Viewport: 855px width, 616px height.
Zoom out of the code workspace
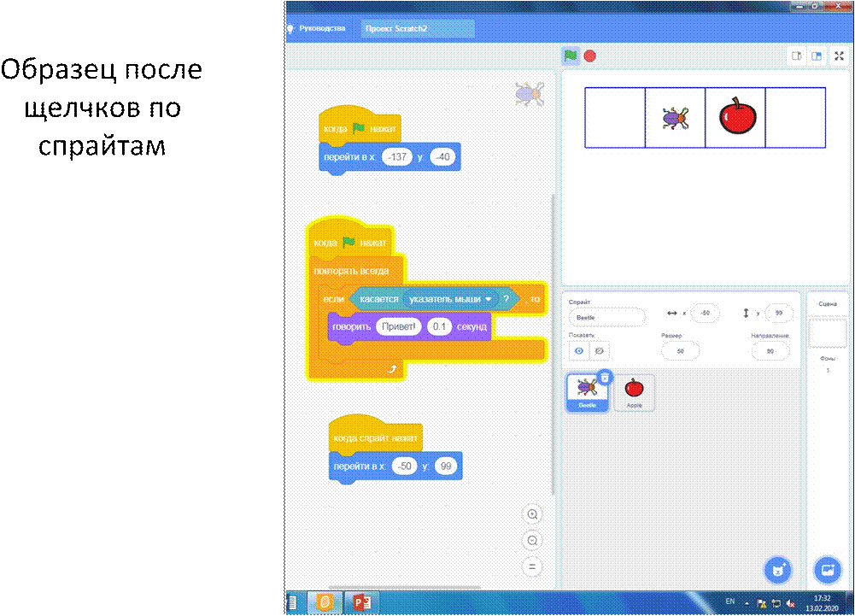pos(532,541)
